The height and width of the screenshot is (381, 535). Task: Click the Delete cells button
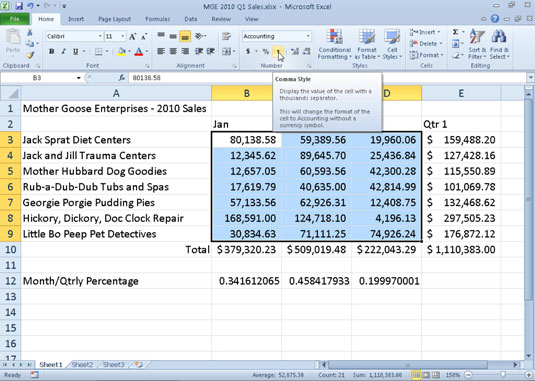426,44
